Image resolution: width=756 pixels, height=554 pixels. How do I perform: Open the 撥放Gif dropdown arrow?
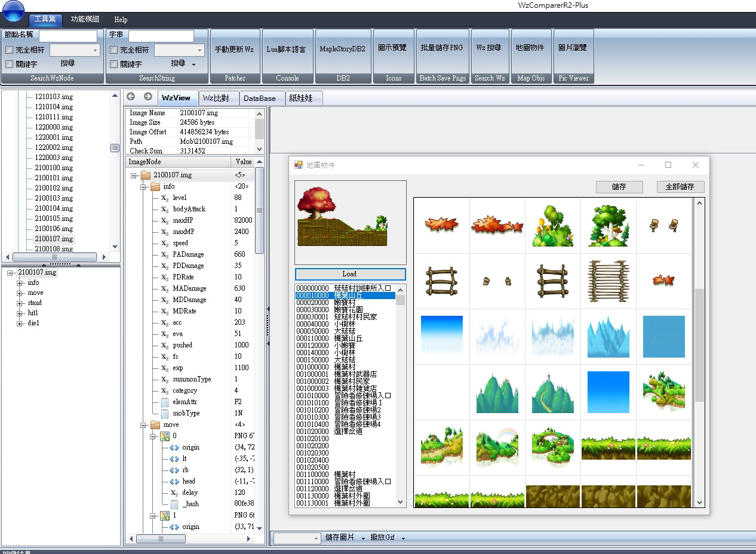tap(403, 538)
